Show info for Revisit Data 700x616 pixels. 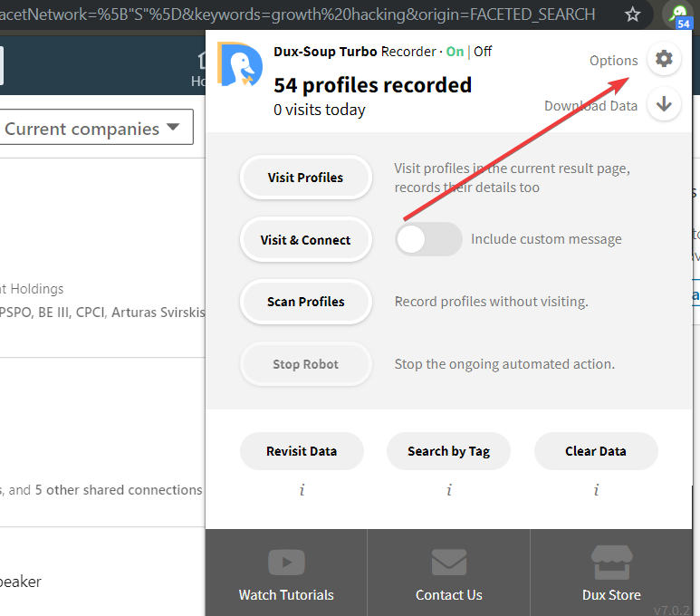click(x=302, y=490)
